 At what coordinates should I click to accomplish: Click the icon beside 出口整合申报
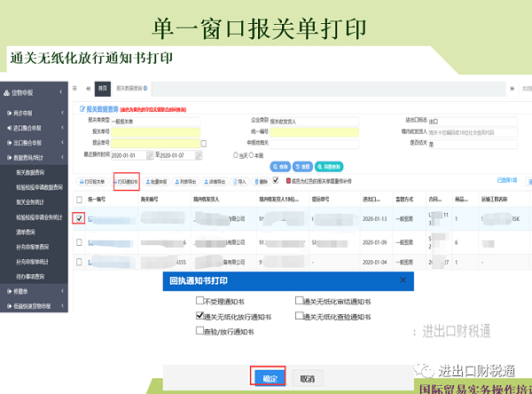(10, 143)
